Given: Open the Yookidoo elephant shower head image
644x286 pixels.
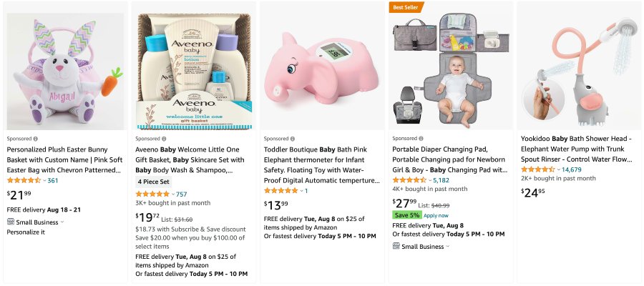Looking at the screenshot, I should (579, 66).
